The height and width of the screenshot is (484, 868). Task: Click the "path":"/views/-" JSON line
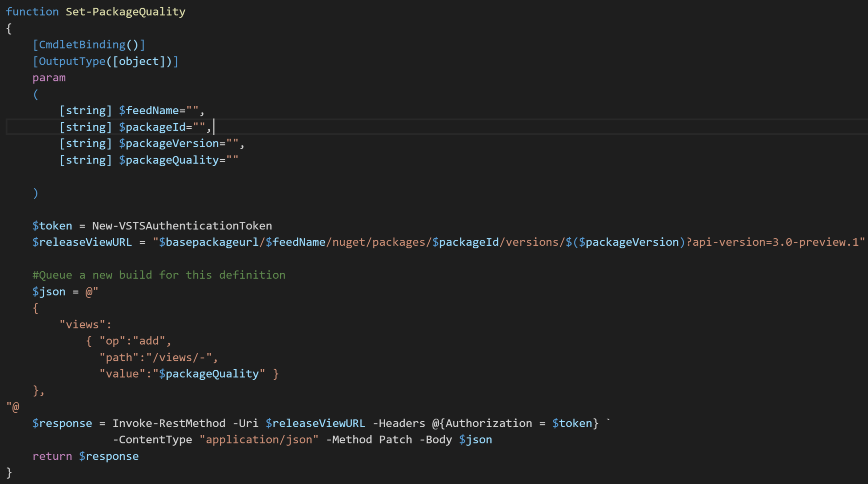(158, 358)
